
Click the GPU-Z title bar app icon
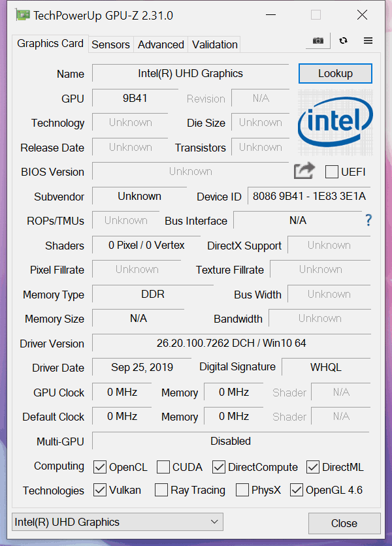pos(22,14)
